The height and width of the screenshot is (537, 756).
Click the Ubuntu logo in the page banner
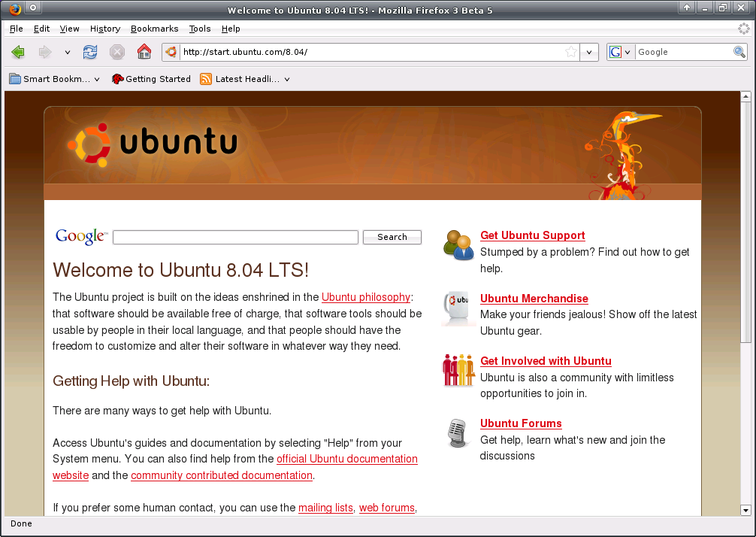coord(152,144)
